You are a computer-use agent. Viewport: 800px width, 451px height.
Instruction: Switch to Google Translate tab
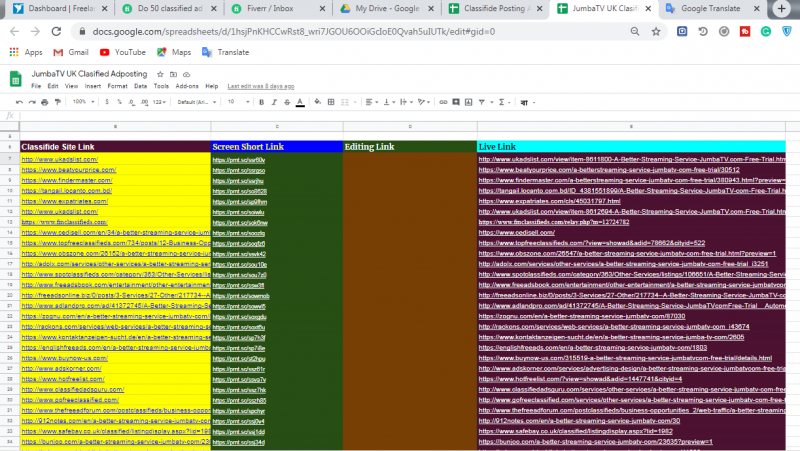713,9
